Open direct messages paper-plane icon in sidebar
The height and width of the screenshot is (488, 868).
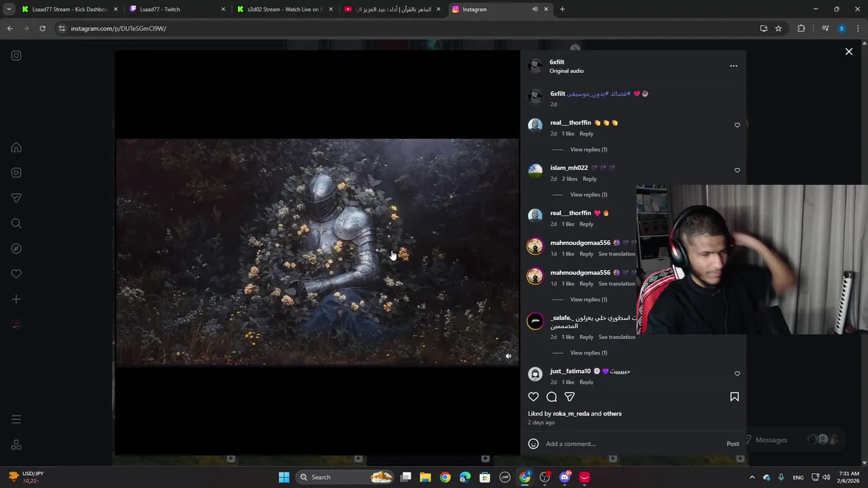click(16, 198)
